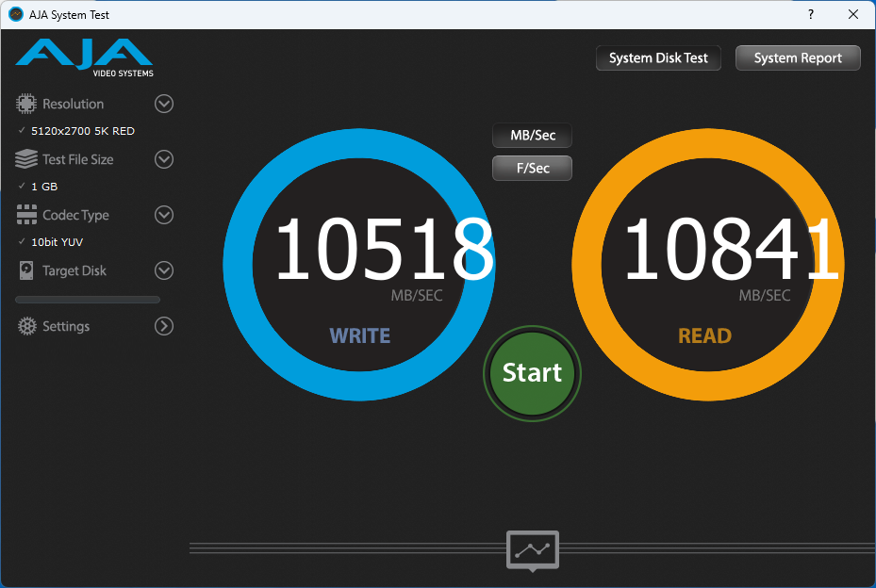Click the 10518 write speed readout
The height and width of the screenshot is (588, 876).
coord(385,249)
